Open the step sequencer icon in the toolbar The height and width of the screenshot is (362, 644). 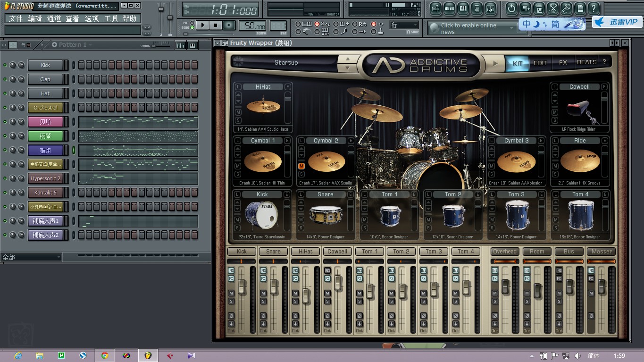coord(449,8)
